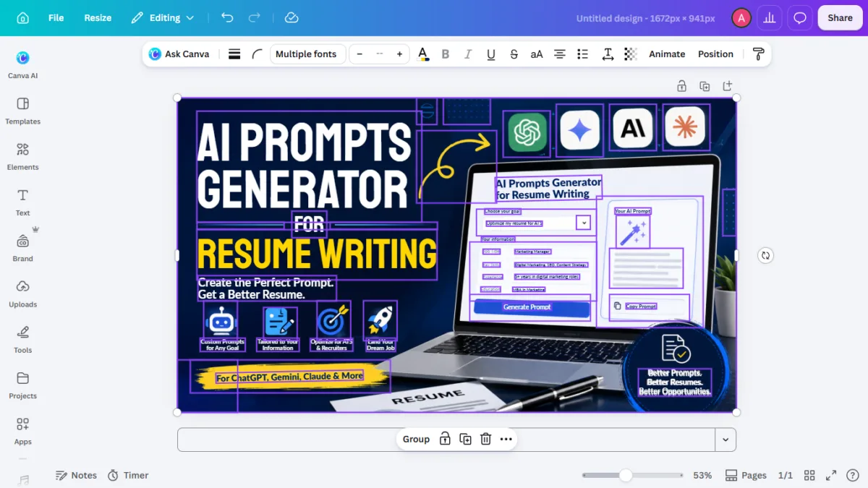Screen dimensions: 868x488
Task: Open the Tools panel
Action: 23,339
